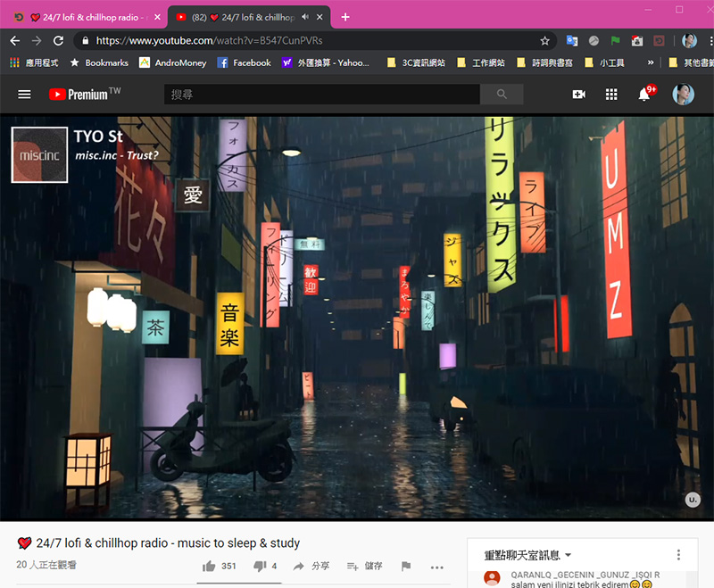This screenshot has height=588, width=714.
Task: Click the YouTube search input field
Action: click(x=321, y=94)
